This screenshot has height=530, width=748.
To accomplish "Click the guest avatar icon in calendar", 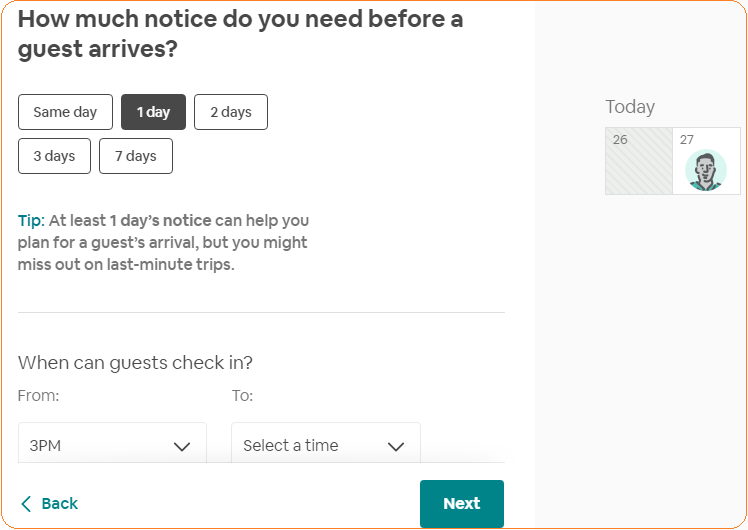I will pos(706,170).
